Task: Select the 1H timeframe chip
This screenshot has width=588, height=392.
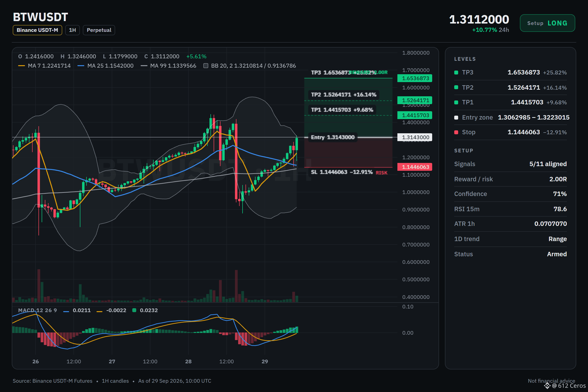Action: [x=73, y=30]
